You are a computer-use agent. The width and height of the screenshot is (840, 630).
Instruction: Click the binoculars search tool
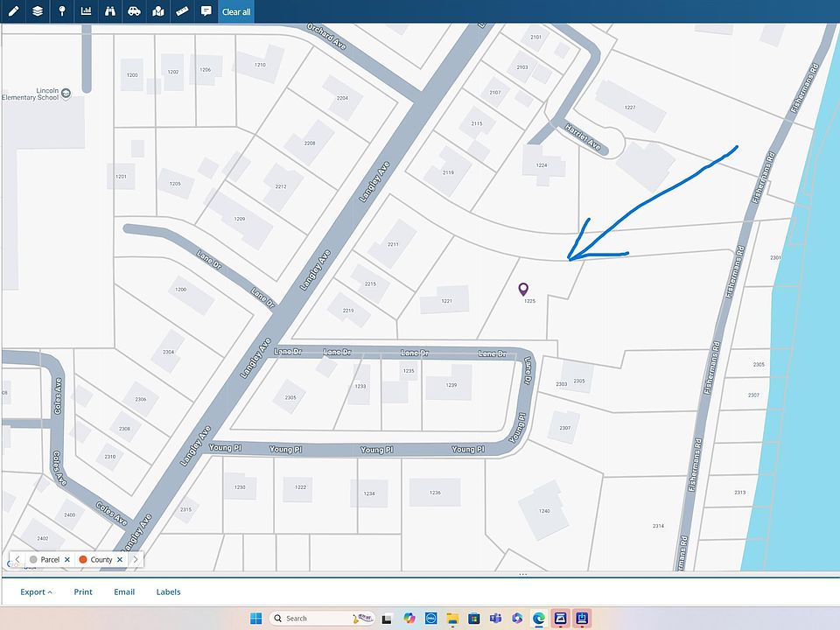[x=110, y=11]
